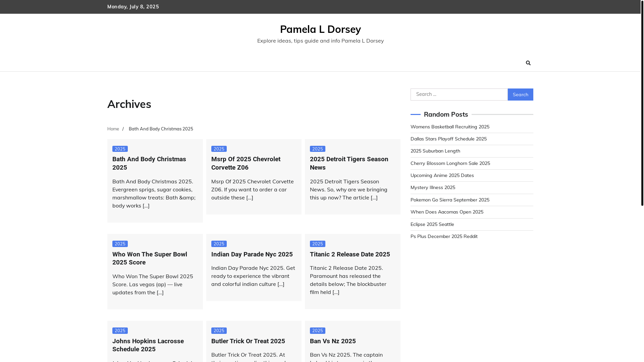This screenshot has width=644, height=362.
Task: Open Ps Plus December 2025 Reddit link
Action: [444, 236]
